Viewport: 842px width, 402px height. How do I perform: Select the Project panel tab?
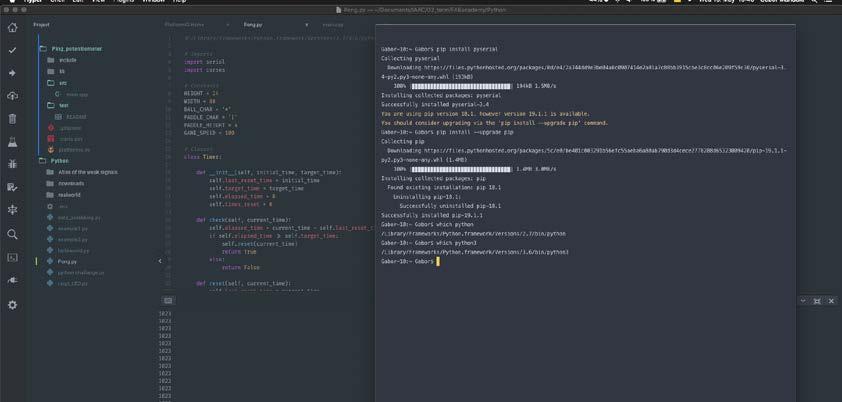pos(41,25)
